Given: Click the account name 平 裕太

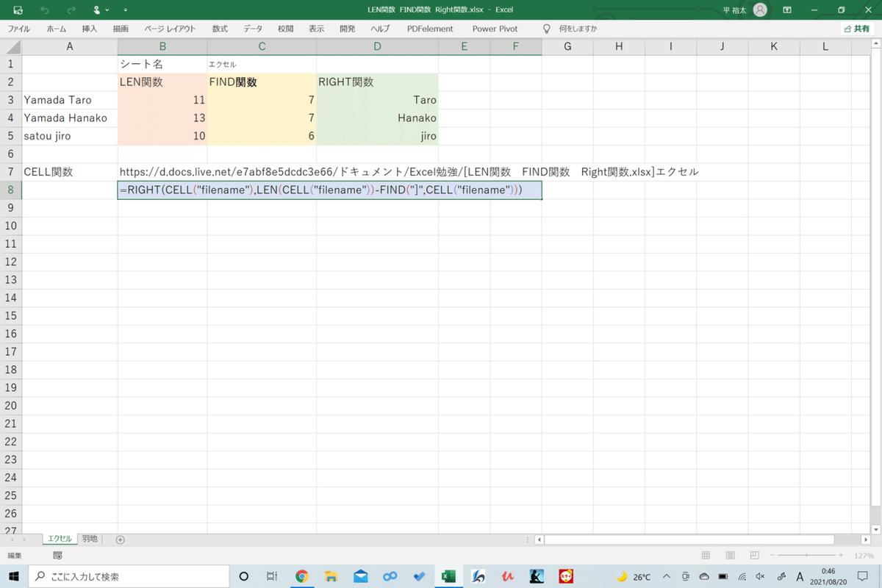Looking at the screenshot, I should click(736, 10).
